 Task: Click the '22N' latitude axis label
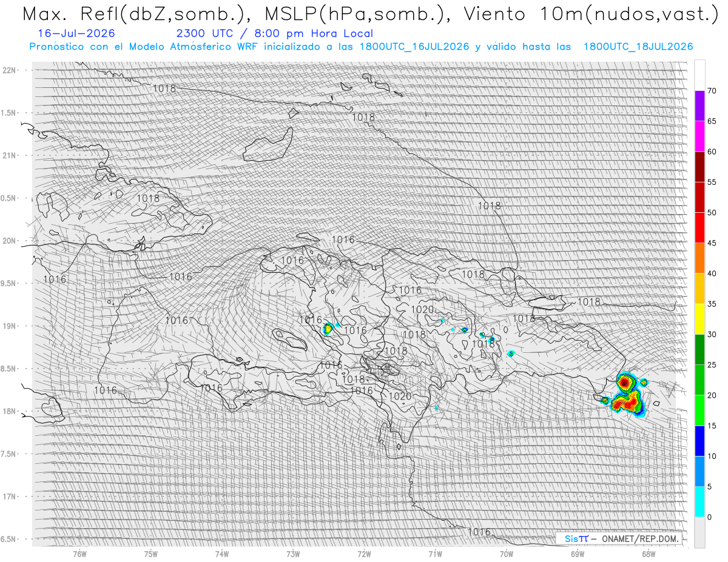(9, 70)
